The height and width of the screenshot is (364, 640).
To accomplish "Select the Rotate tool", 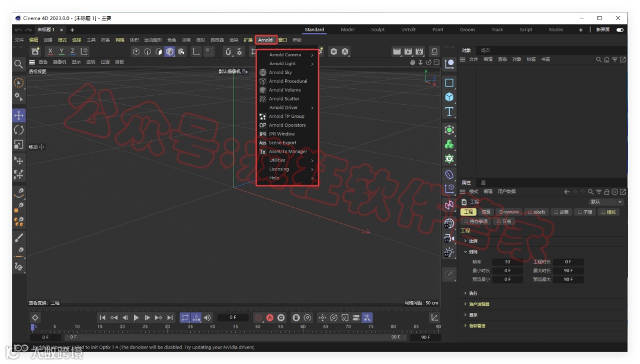I will click(x=19, y=130).
